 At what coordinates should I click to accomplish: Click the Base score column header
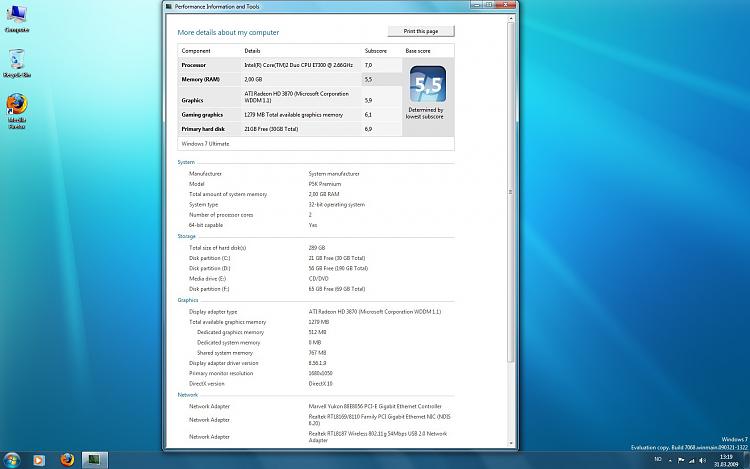click(x=418, y=51)
